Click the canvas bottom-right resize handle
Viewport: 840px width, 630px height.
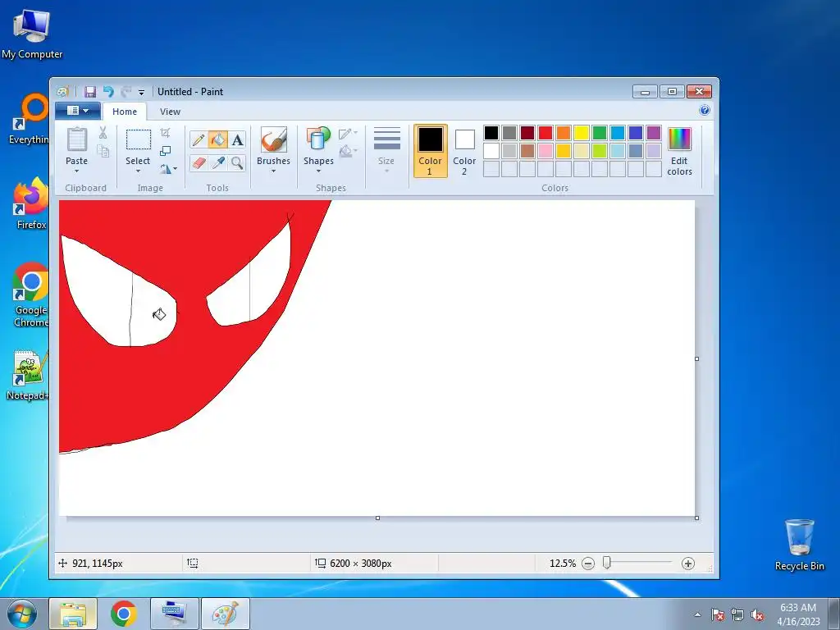(696, 518)
